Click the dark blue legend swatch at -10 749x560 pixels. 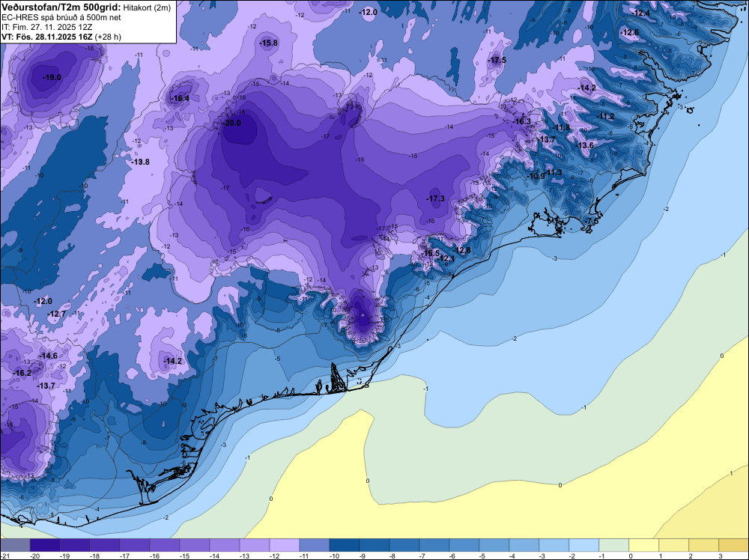[x=345, y=545]
